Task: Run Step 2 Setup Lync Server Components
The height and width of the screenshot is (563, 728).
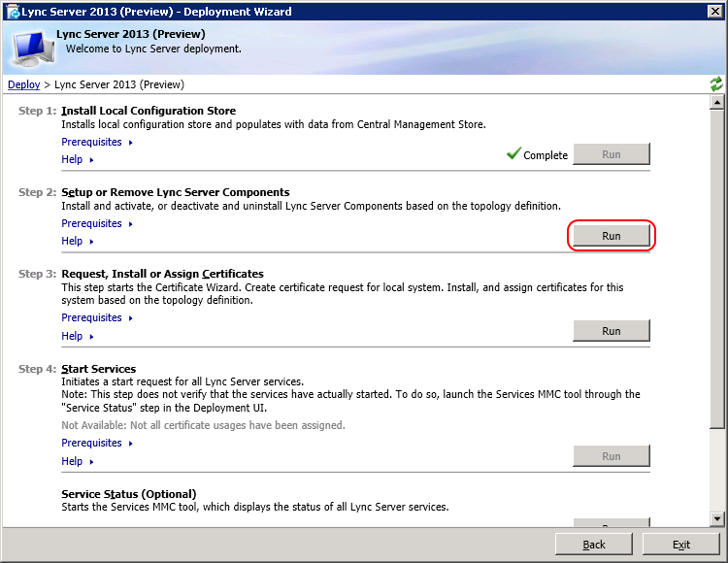Action: 612,236
